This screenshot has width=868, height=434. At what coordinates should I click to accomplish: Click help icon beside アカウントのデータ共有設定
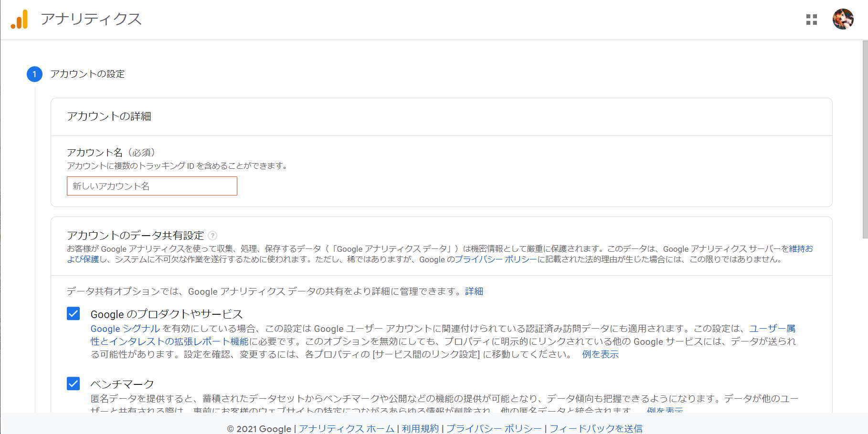(x=213, y=236)
